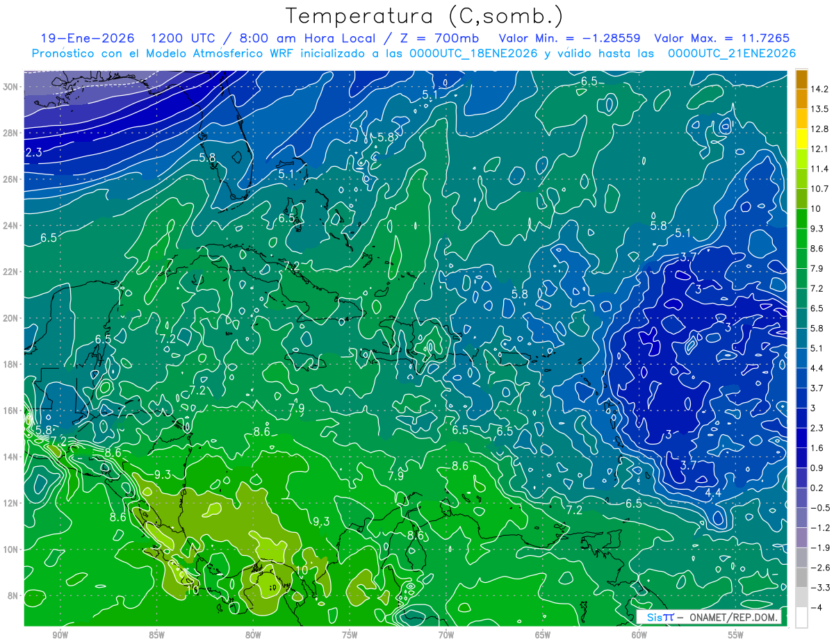
Task: Click the "65W" longitude axis label
Action: (x=543, y=635)
